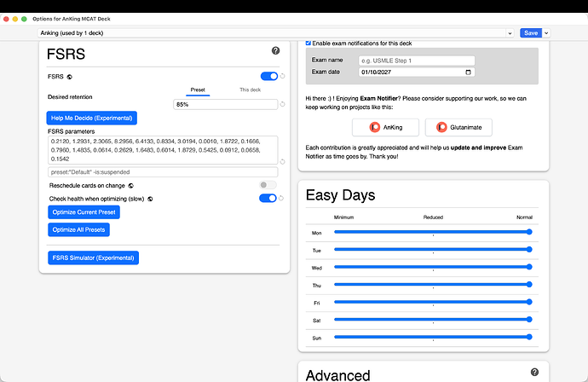Switch to This deck retention tab
This screenshot has width=588, height=382.
pos(251,90)
